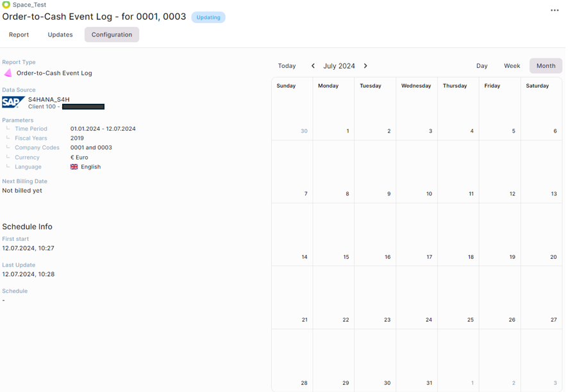The image size is (568, 392).
Task: Click the Order-to-Cash Event Log report icon
Action: [8, 72]
